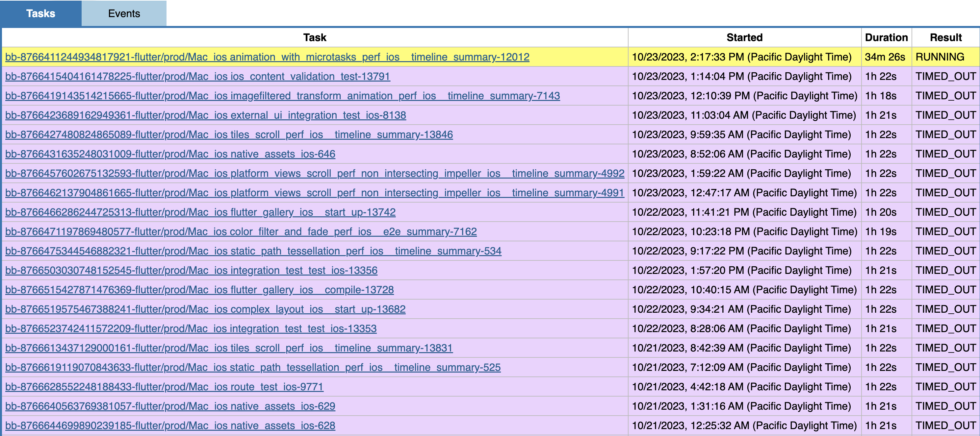Image resolution: width=980 pixels, height=436 pixels.
Task: Open the ios_content_validation_test-13791 task link
Action: tap(197, 76)
